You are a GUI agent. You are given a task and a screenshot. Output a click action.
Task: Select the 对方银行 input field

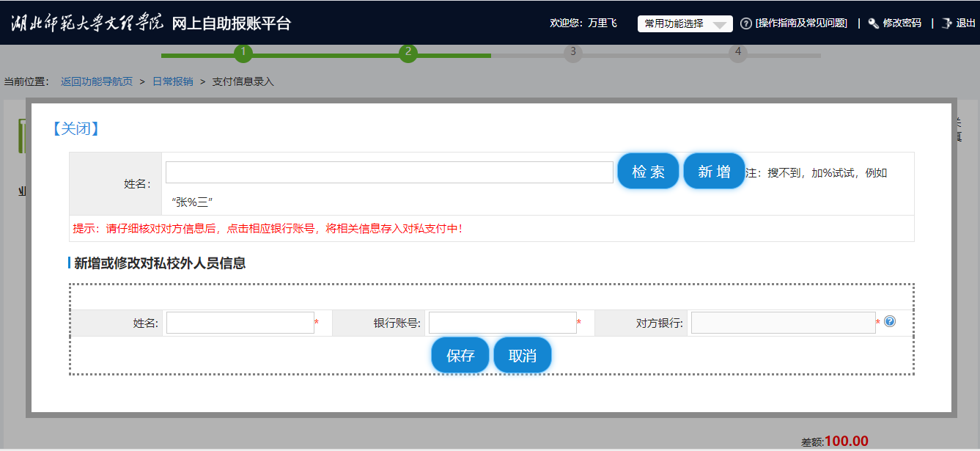(x=783, y=323)
